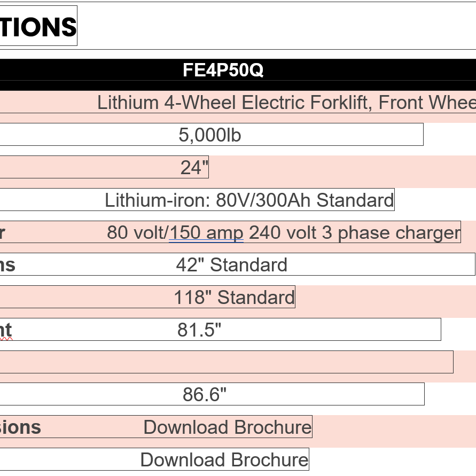The image size is (476, 476).
Task: Click the bold "r" label in charger row
Action: click(x=3, y=233)
